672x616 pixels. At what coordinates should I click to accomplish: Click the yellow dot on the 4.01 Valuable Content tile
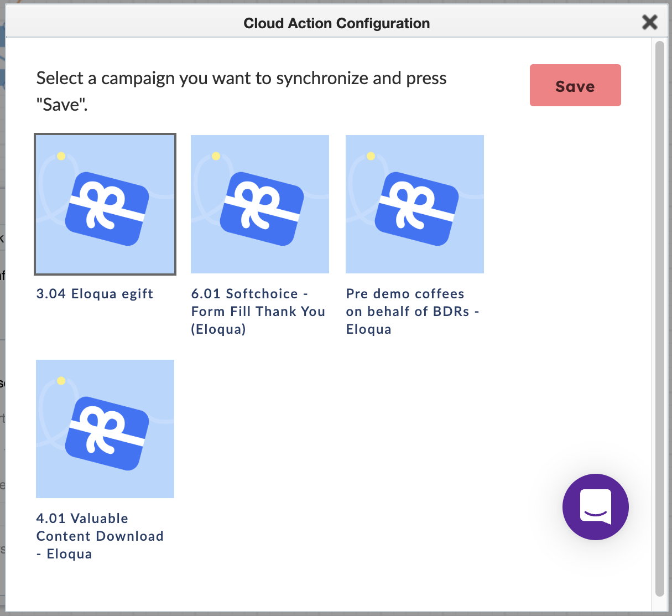click(x=61, y=381)
